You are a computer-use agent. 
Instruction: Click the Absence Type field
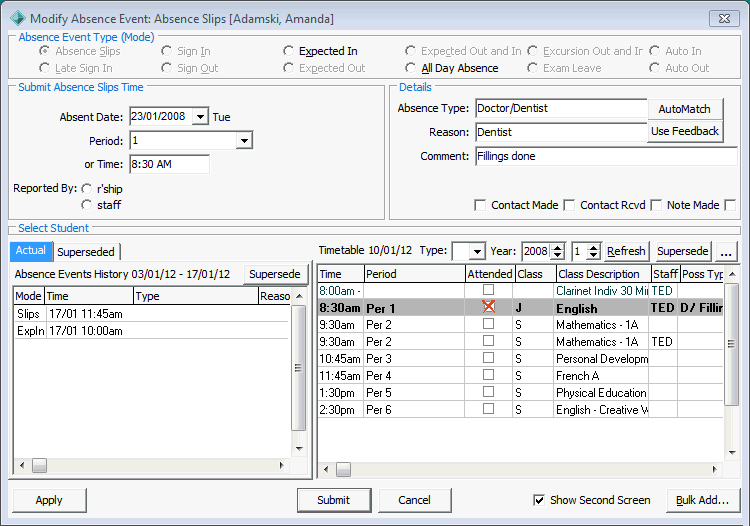point(562,109)
